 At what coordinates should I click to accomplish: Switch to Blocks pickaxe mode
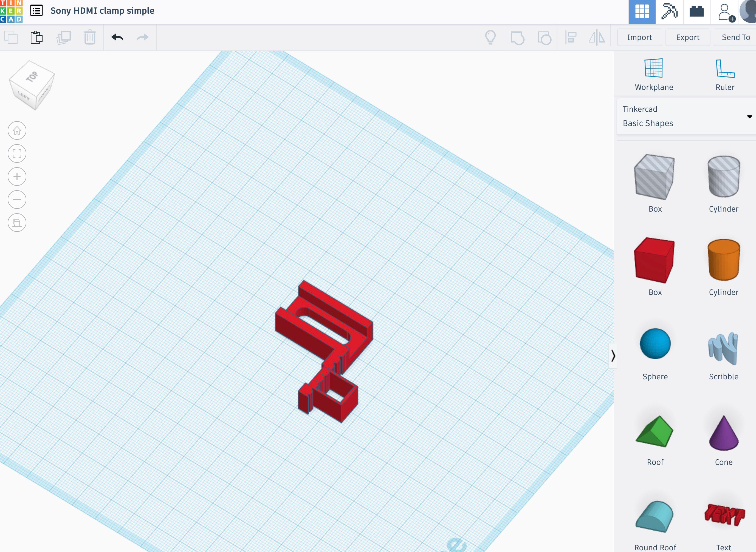(669, 12)
